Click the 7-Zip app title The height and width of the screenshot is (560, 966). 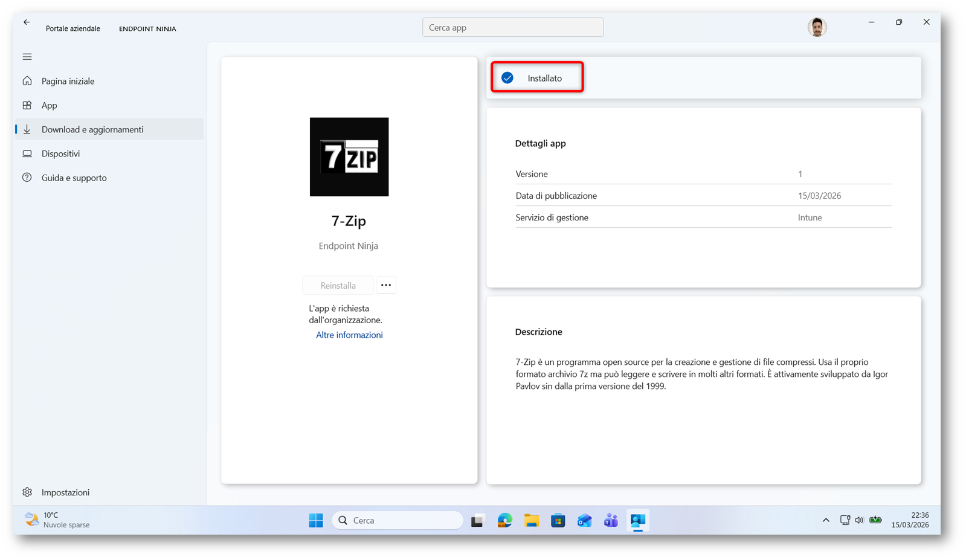point(349,221)
